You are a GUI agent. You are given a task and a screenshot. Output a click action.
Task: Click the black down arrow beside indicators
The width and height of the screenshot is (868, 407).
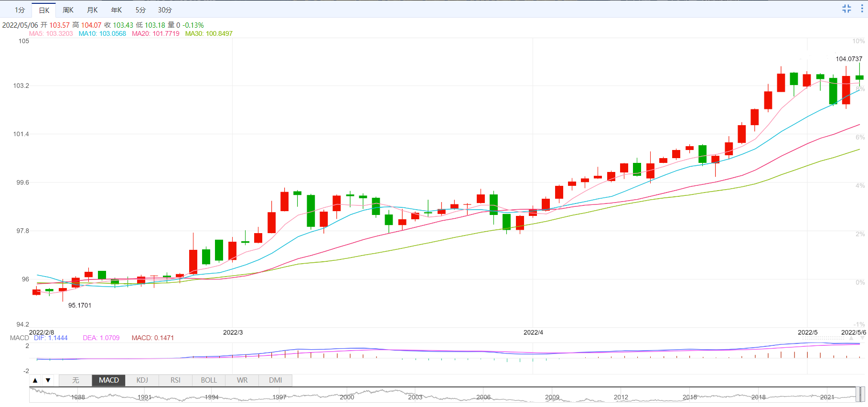(48, 380)
